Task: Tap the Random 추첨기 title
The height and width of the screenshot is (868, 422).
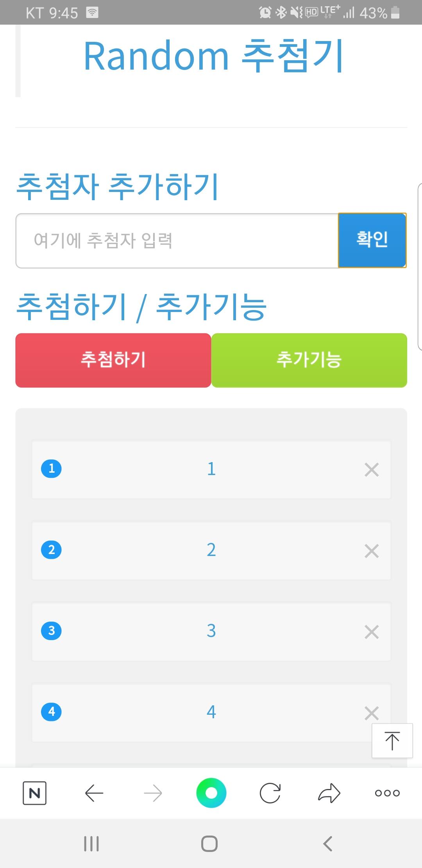Action: [213, 56]
